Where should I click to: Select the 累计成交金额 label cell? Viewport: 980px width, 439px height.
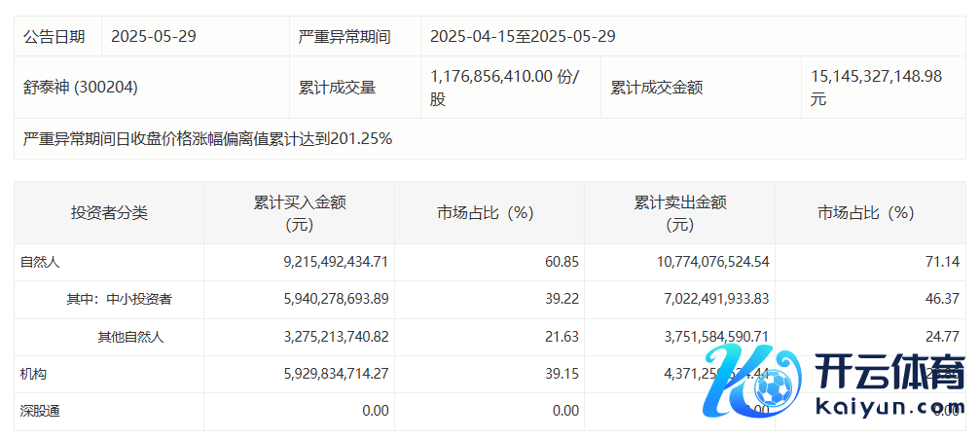pyautogui.click(x=656, y=87)
